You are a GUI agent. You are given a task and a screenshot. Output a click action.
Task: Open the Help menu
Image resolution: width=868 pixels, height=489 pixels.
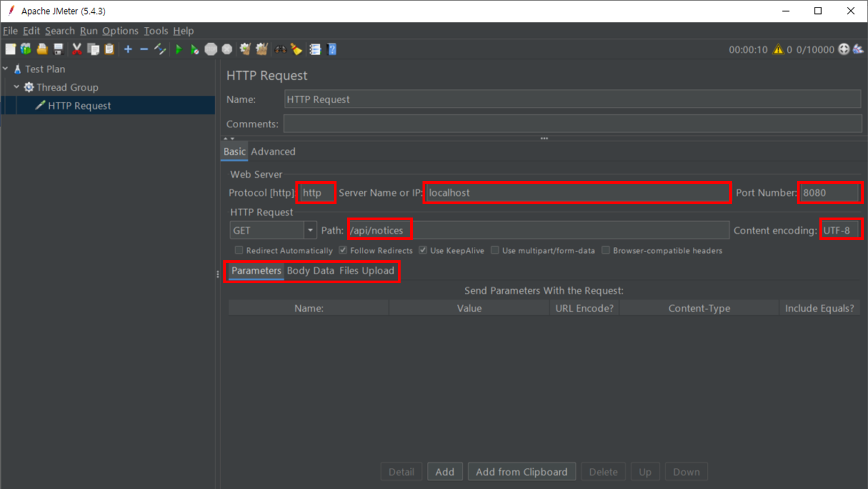pos(183,31)
